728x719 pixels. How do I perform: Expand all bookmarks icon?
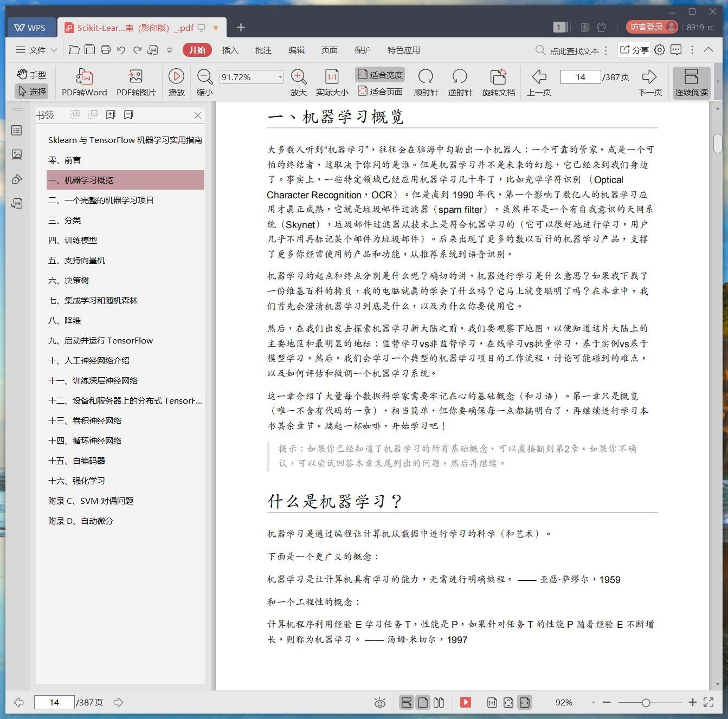tap(75, 114)
